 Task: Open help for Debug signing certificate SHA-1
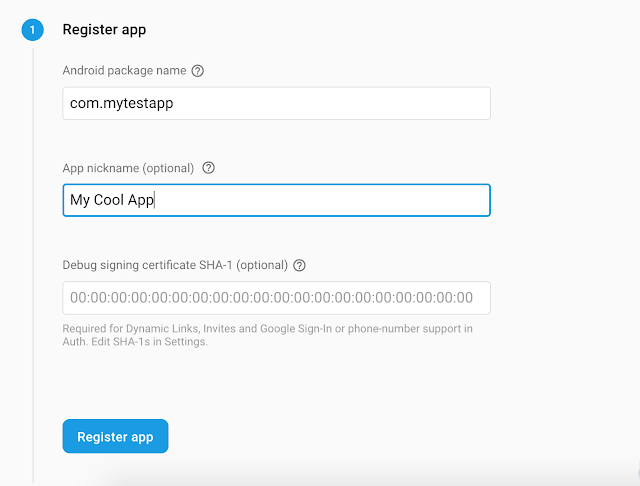pyautogui.click(x=299, y=265)
